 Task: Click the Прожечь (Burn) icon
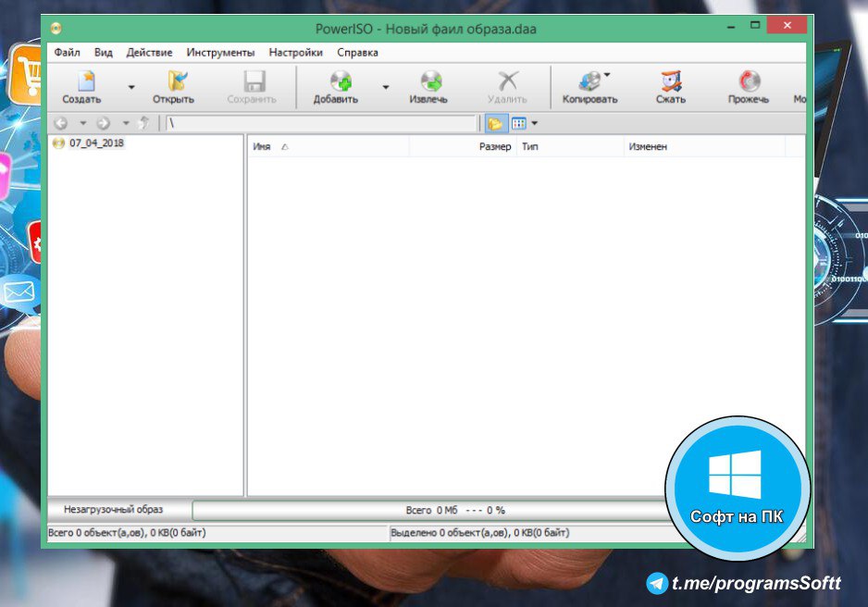tap(748, 82)
